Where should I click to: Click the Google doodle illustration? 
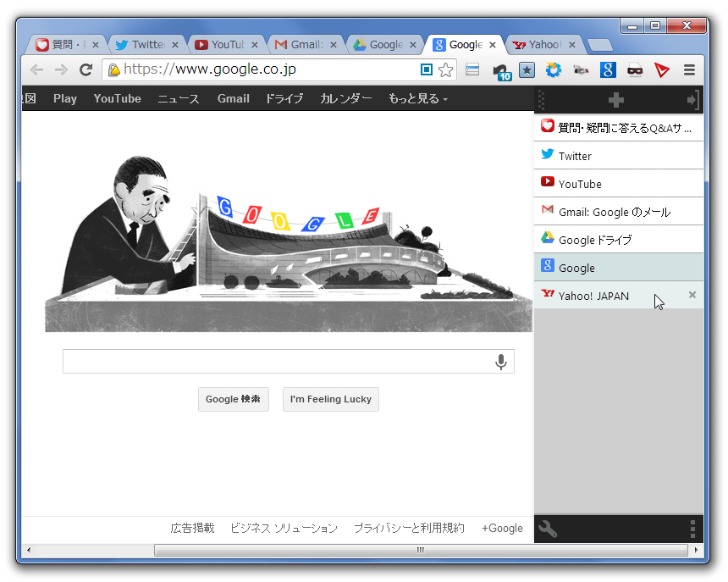point(289,243)
